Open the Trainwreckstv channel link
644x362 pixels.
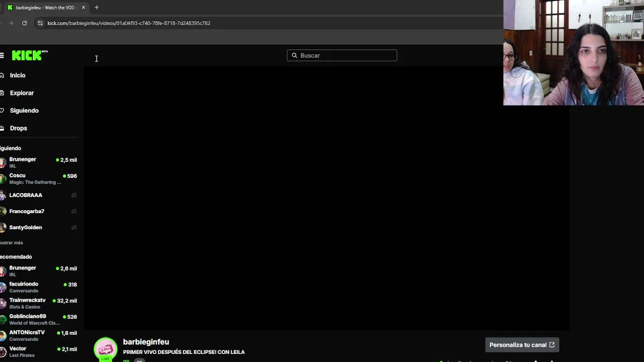click(x=27, y=300)
